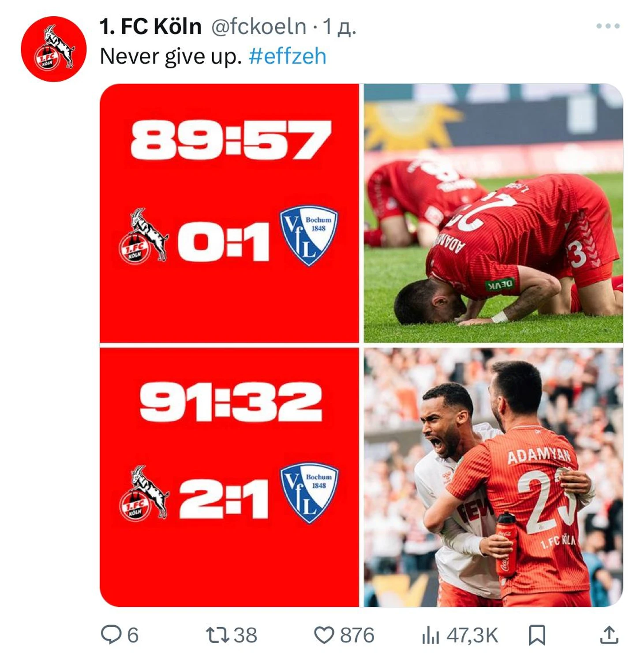Click the tweet text Never give up
Screen dimensions: 644x654
[x=171, y=56]
